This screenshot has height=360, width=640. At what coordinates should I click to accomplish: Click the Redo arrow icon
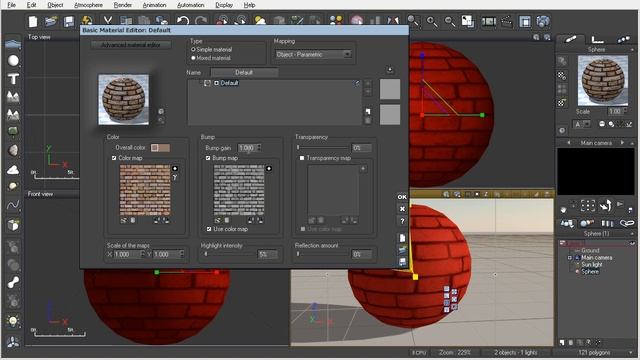point(200,20)
